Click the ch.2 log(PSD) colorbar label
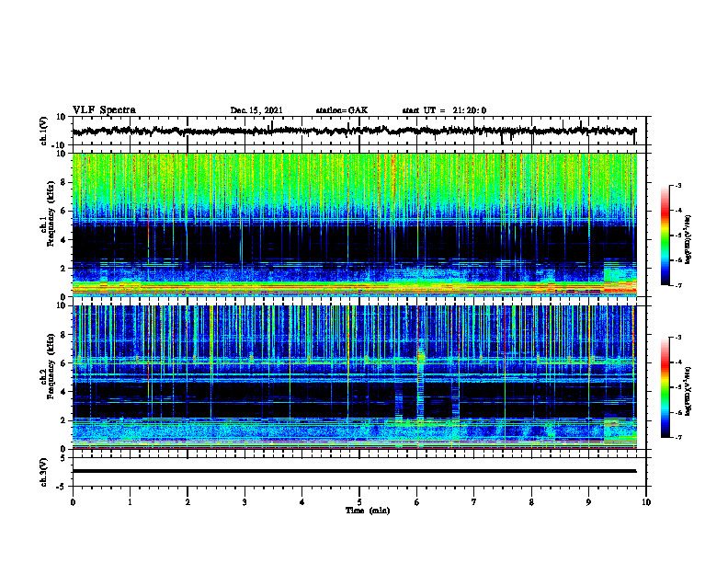The width and height of the screenshot is (728, 563). tap(688, 391)
